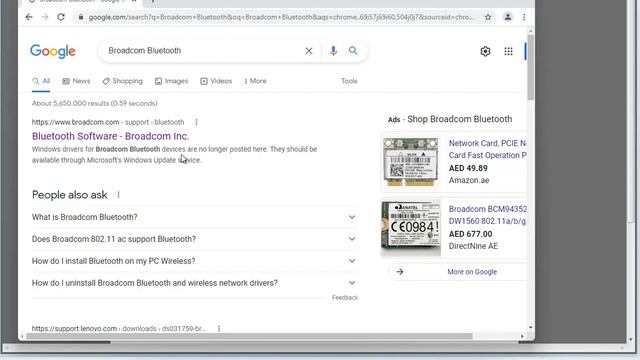
Task: Click the AED 677.00 price text
Action: pos(470,234)
